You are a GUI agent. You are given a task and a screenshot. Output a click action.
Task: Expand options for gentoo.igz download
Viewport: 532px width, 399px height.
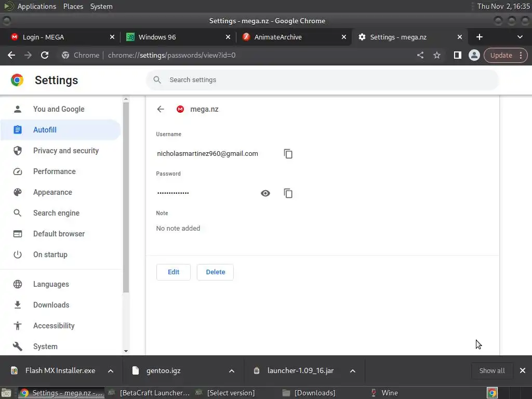[x=232, y=371]
